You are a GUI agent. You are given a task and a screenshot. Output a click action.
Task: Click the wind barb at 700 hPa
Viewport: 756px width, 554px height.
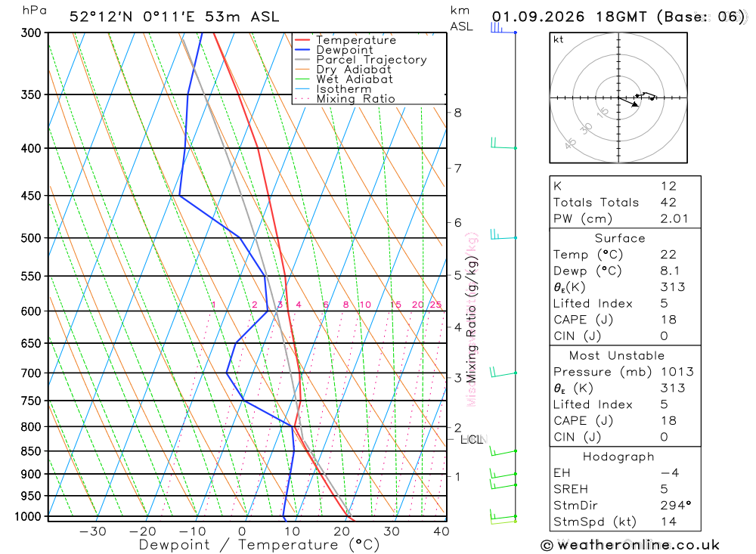[503, 372]
